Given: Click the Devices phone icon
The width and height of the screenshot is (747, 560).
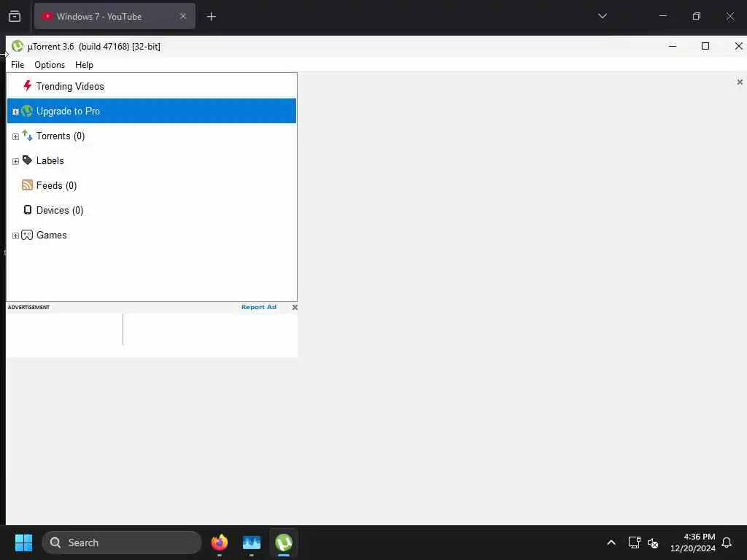Looking at the screenshot, I should point(28,210).
